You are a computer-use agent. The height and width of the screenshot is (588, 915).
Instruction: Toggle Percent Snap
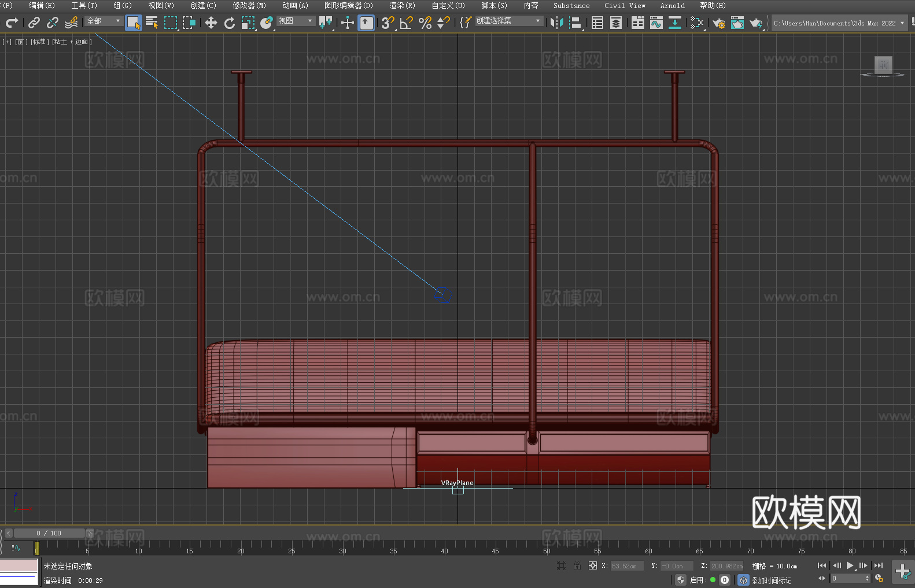tap(425, 23)
